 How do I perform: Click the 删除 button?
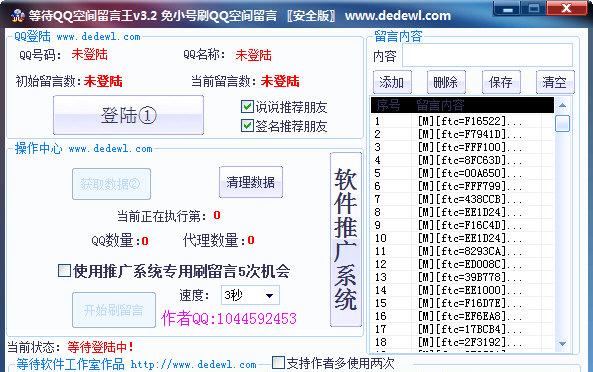446,82
